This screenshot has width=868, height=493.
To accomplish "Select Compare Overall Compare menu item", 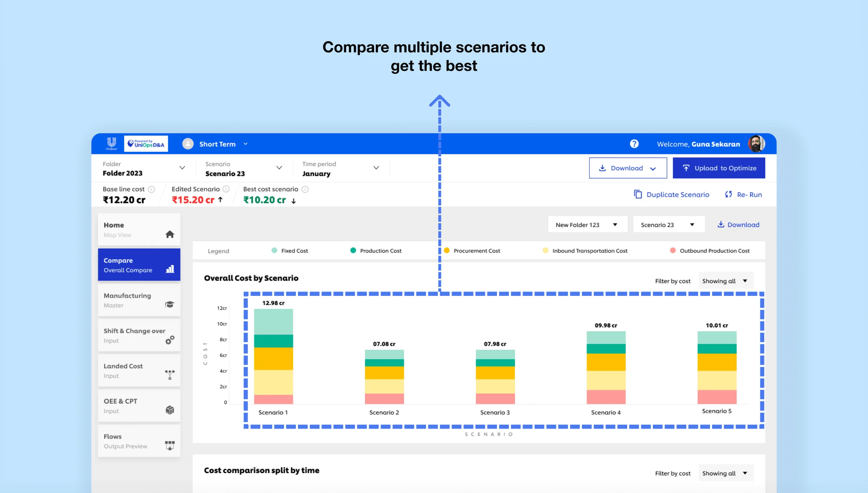I will 139,265.
